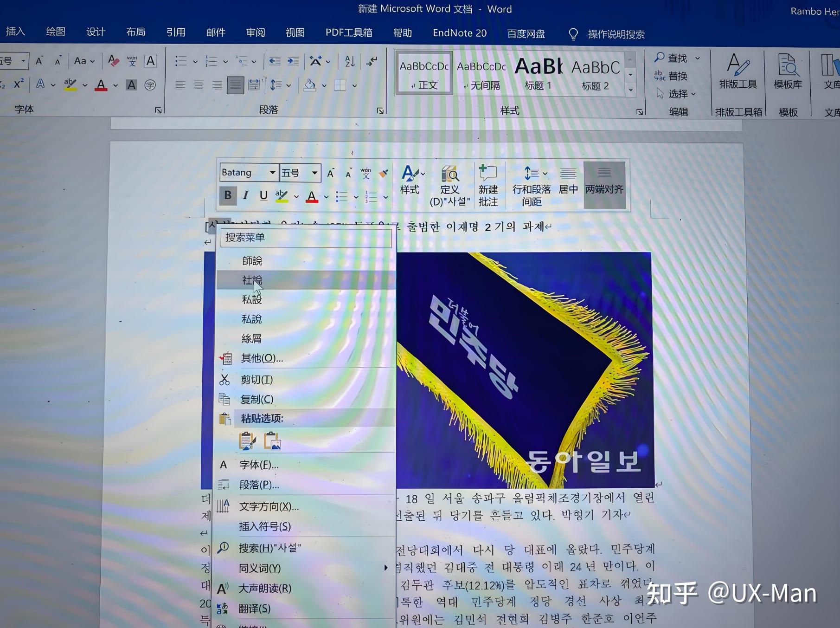Image resolution: width=840 pixels, height=628 pixels.
Task: Open 排版工具
Action: point(738,71)
